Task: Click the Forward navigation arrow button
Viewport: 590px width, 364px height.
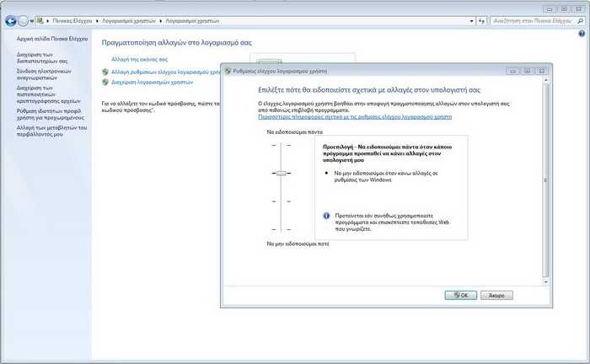Action: [x=24, y=21]
